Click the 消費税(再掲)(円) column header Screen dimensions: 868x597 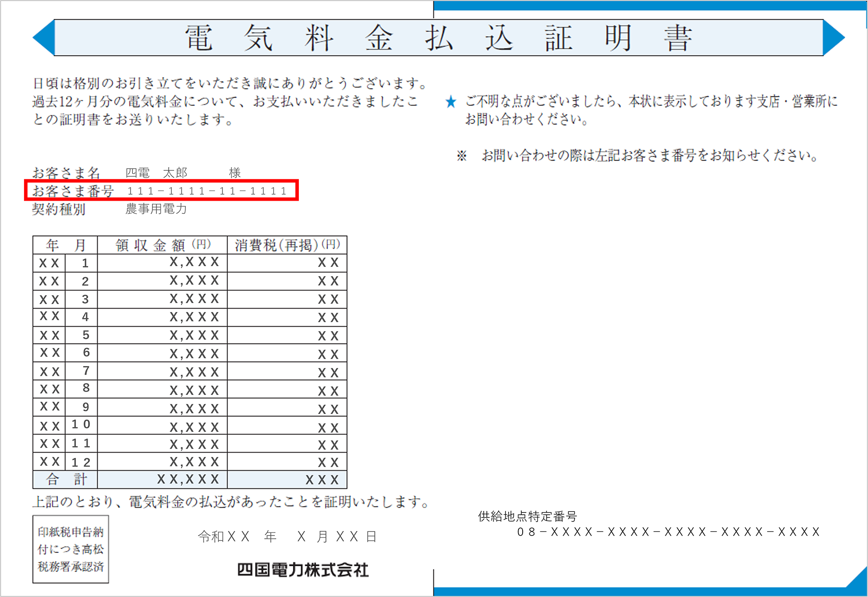tap(287, 245)
